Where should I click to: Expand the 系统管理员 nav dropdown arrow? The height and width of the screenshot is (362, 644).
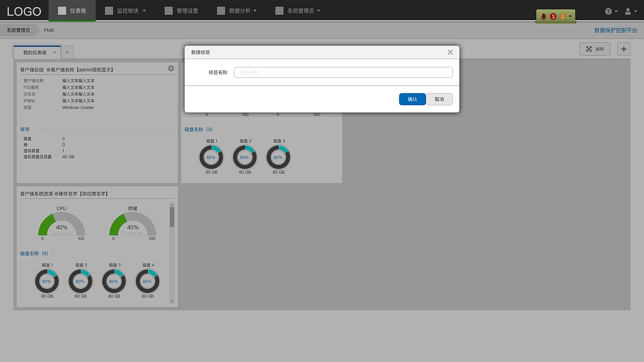tap(318, 11)
